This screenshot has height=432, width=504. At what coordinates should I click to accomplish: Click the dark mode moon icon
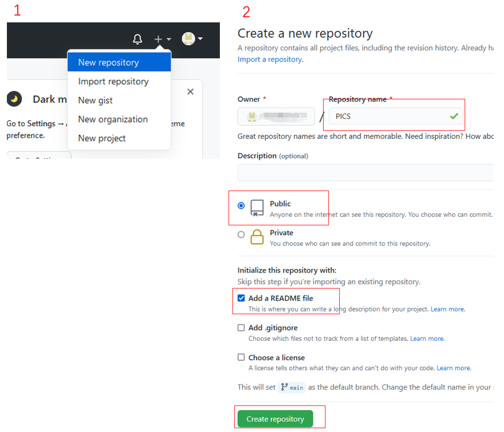coord(14,99)
